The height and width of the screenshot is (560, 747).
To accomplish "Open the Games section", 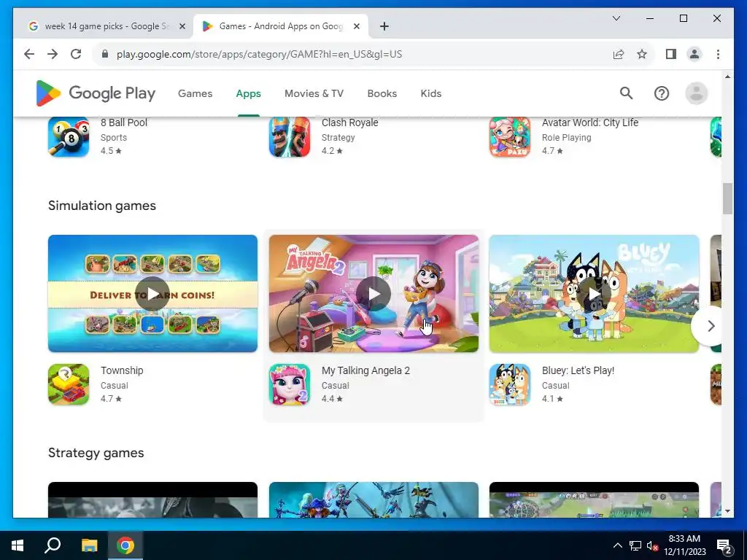I will 196,94.
